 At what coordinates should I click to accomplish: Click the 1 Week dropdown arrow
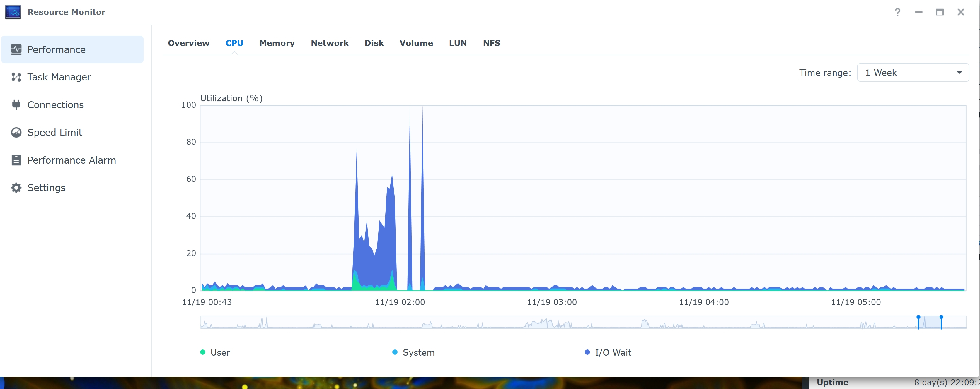tap(959, 73)
